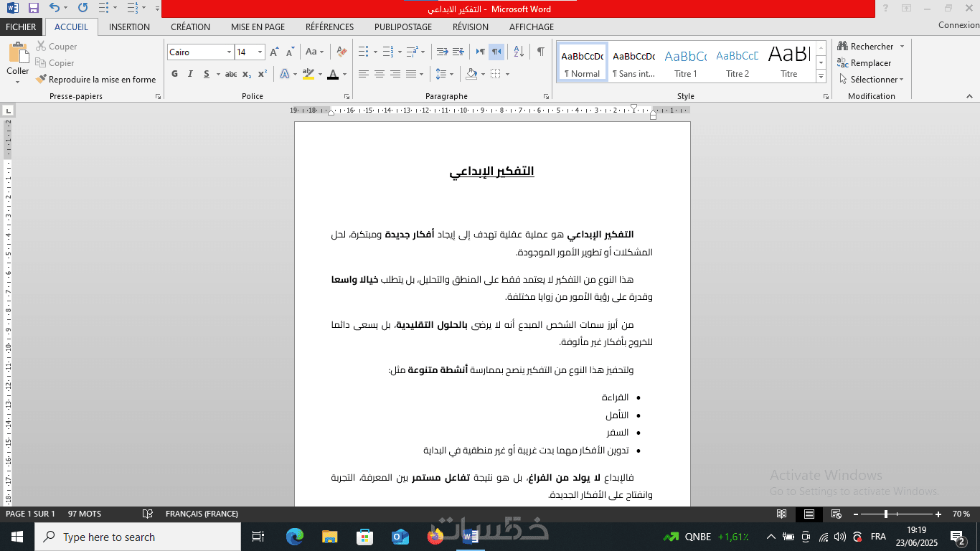This screenshot has width=980, height=551.
Task: Sort text with the A-Z icon
Action: coord(519,52)
